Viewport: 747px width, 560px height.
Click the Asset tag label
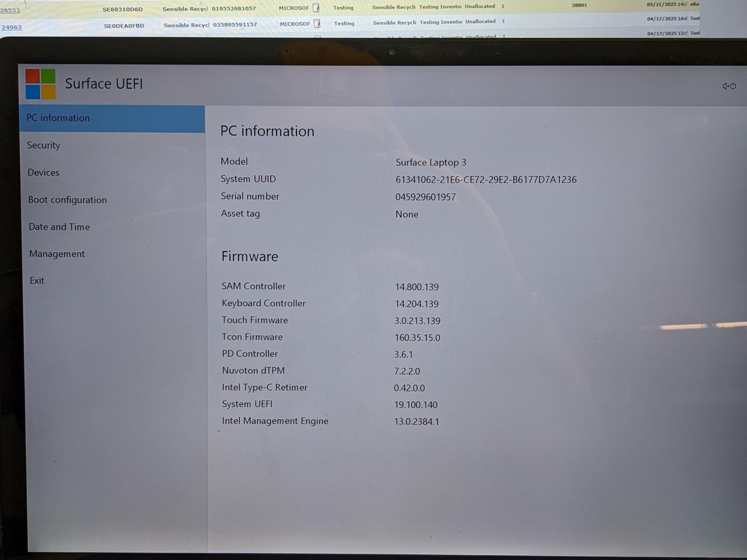pyautogui.click(x=240, y=214)
